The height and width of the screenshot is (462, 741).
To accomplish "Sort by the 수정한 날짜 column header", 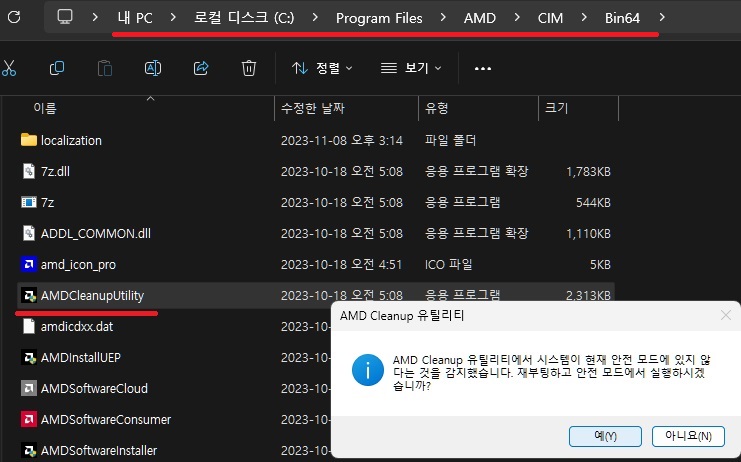I will click(313, 108).
